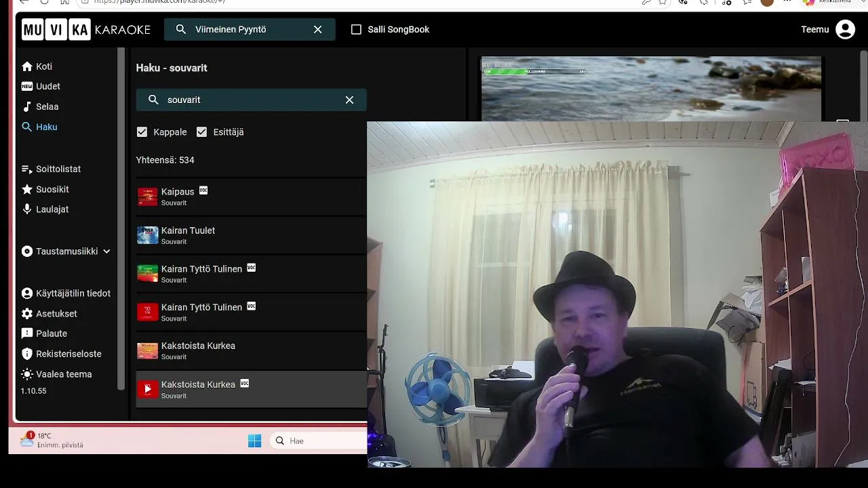Clear the Viimeinen Pyyntö search text
Image resolution: width=868 pixels, height=488 pixels.
(x=318, y=29)
